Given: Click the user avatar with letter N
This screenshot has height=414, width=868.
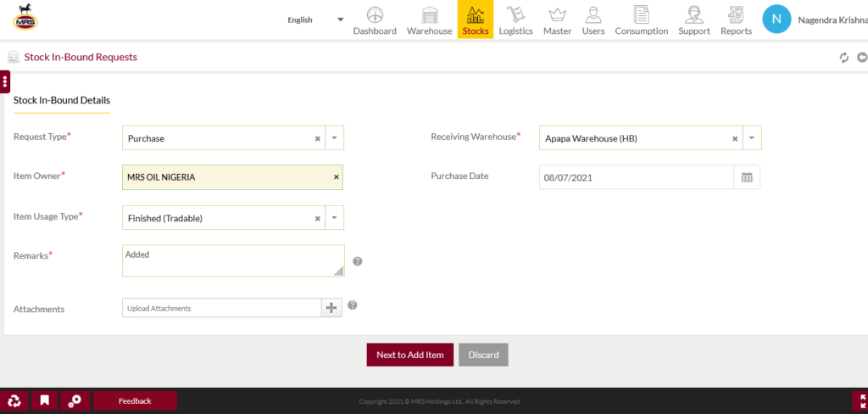Looking at the screenshot, I should [x=776, y=20].
